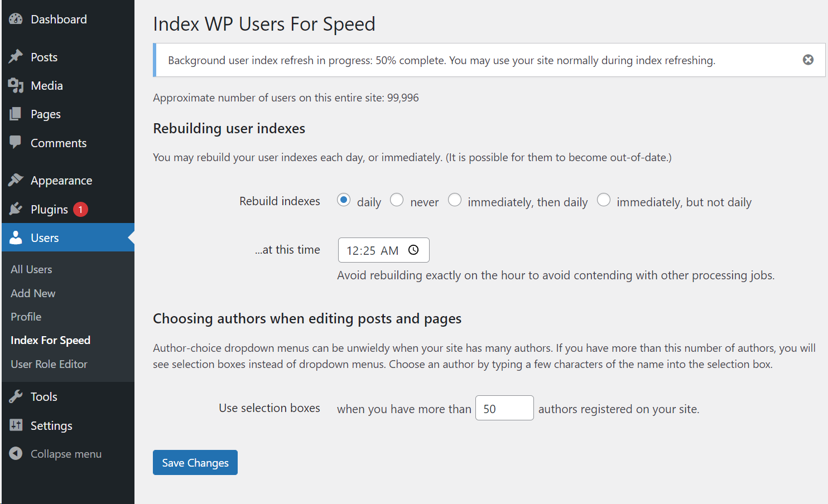
Task: Click the Collapse menu arrow icon
Action: (16, 454)
